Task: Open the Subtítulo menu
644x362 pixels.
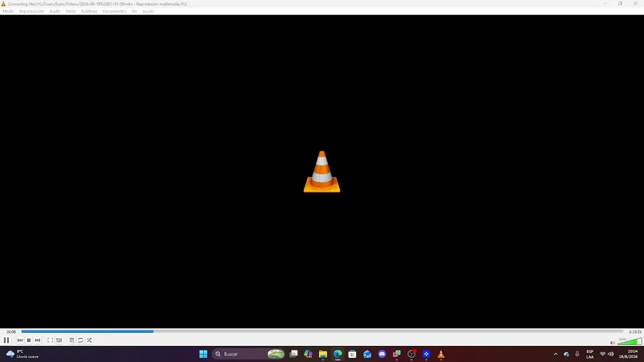Action: click(x=89, y=11)
